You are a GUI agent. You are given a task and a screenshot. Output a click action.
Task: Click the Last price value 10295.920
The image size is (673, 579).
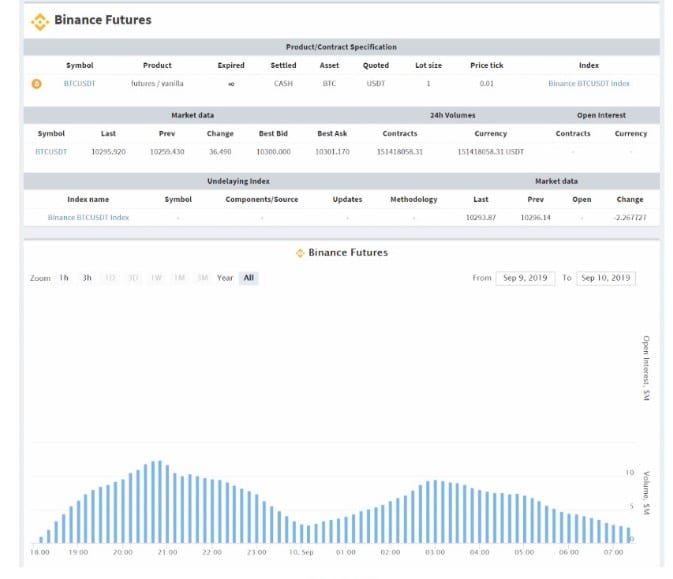109,152
